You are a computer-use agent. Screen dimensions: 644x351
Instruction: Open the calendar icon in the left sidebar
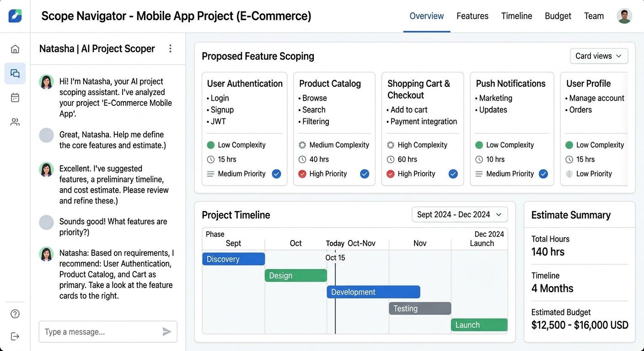(15, 97)
